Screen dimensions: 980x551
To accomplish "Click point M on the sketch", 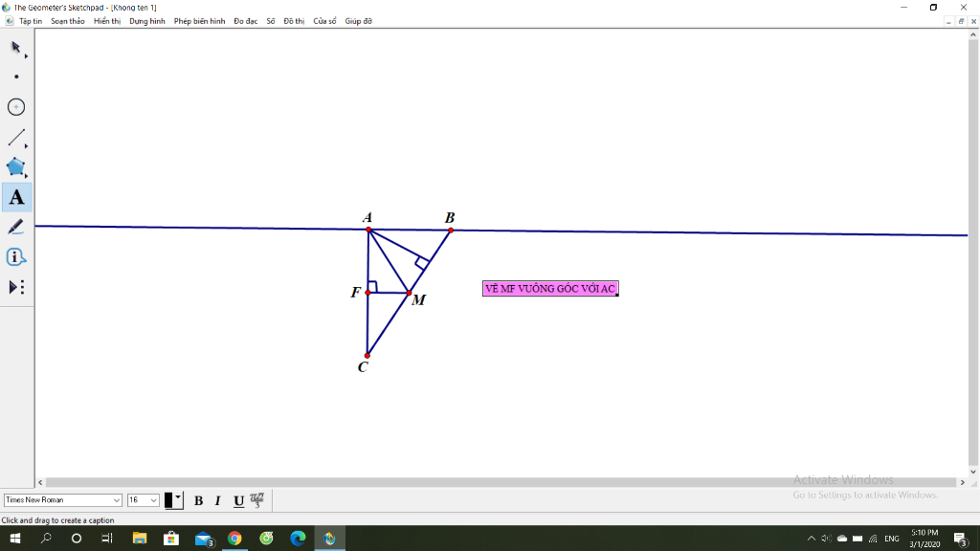I will coord(409,293).
